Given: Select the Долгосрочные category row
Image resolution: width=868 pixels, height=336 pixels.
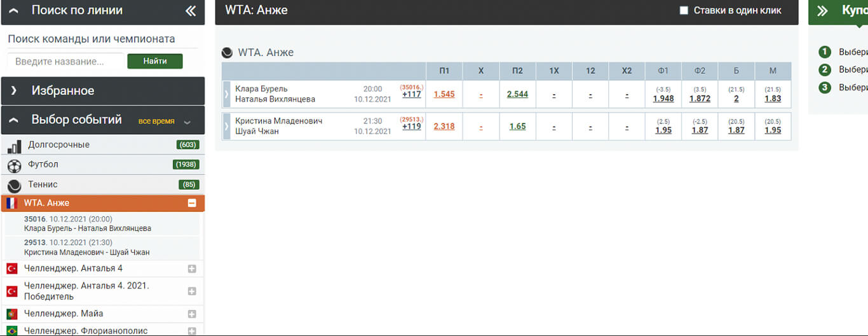Looking at the screenshot, I should pos(103,145).
